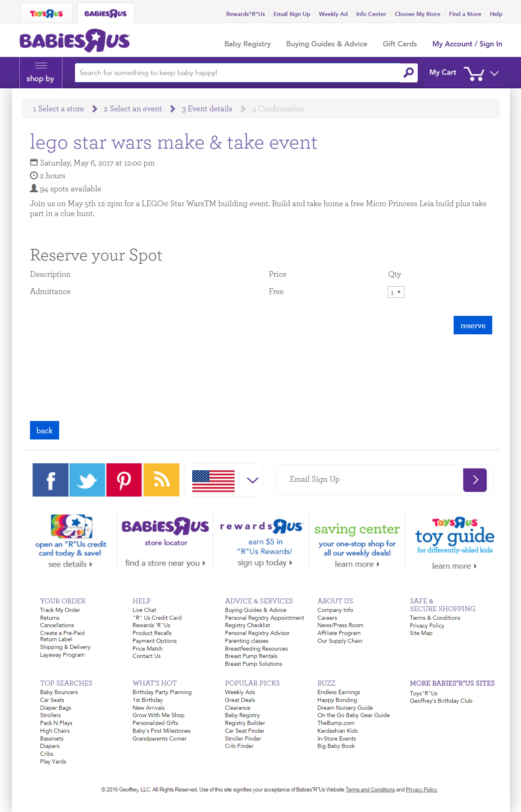Click the shopping cart icon

[474, 73]
